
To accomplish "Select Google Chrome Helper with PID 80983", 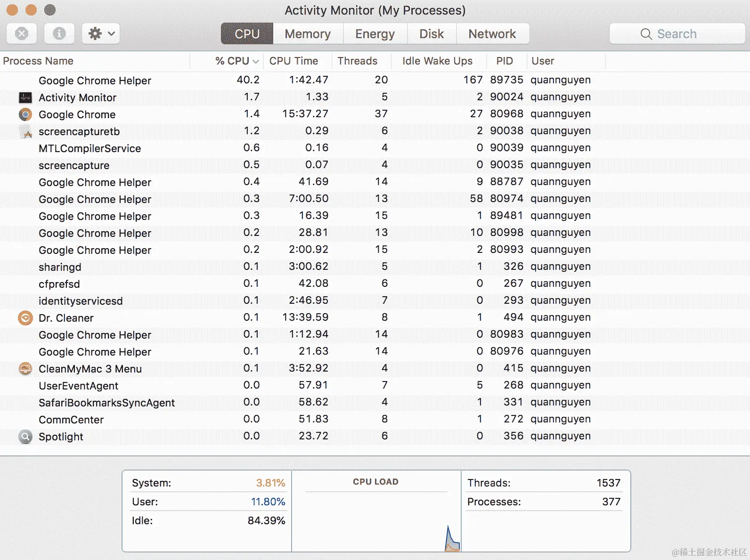I will (x=375, y=335).
